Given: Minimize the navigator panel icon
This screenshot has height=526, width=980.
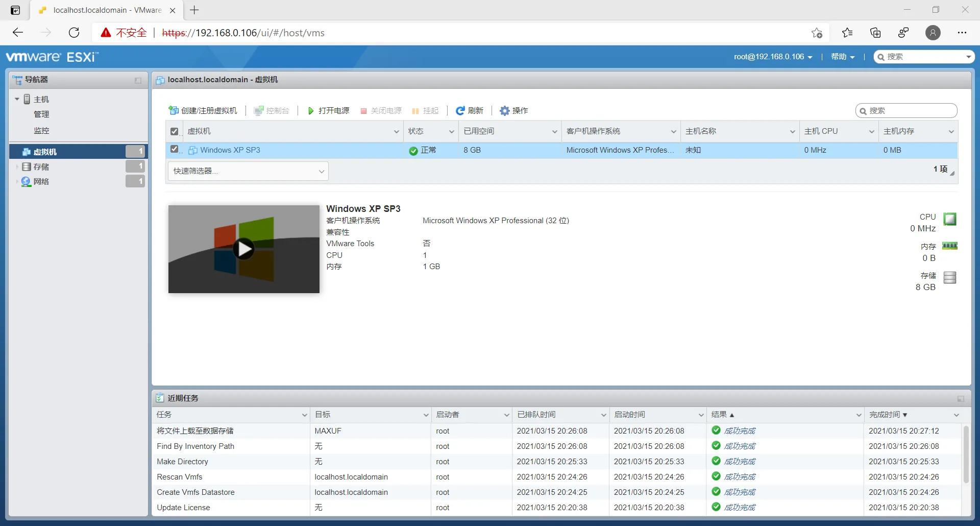Looking at the screenshot, I should tap(138, 80).
